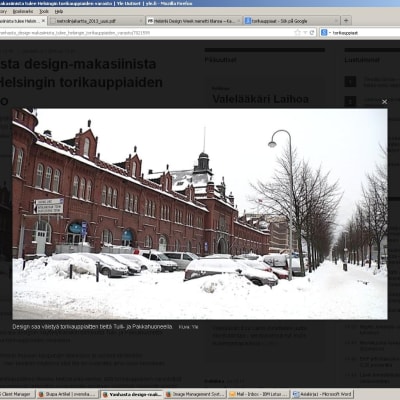
Task: Close the image lightbox with X
Action: 384,102
